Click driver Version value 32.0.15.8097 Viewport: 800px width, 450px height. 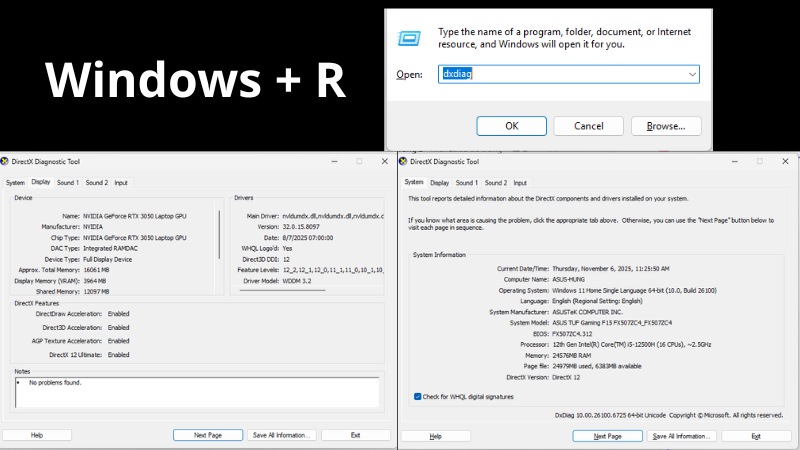[x=301, y=227]
